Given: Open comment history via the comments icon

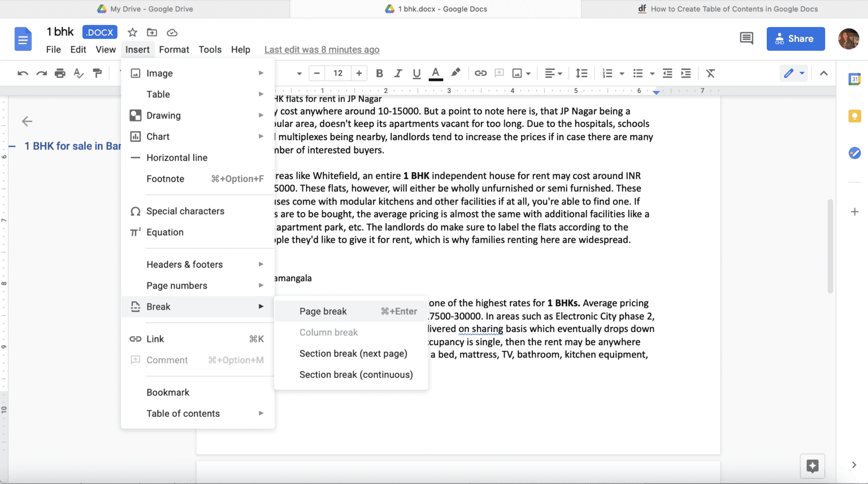Looking at the screenshot, I should tap(745, 38).
